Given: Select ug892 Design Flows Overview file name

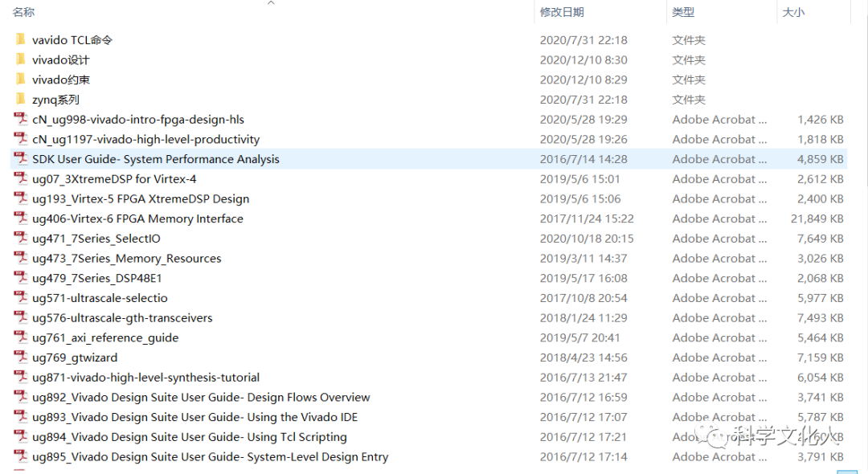Looking at the screenshot, I should [201, 397].
